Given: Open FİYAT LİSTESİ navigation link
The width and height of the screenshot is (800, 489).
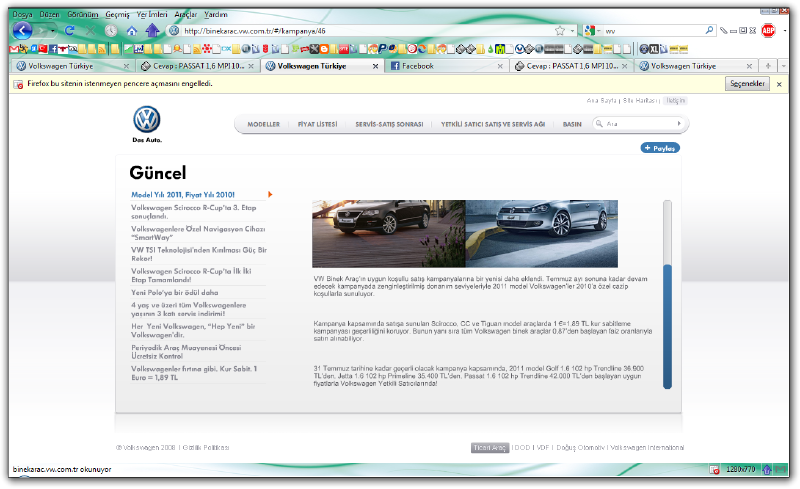Looking at the screenshot, I should click(317, 124).
